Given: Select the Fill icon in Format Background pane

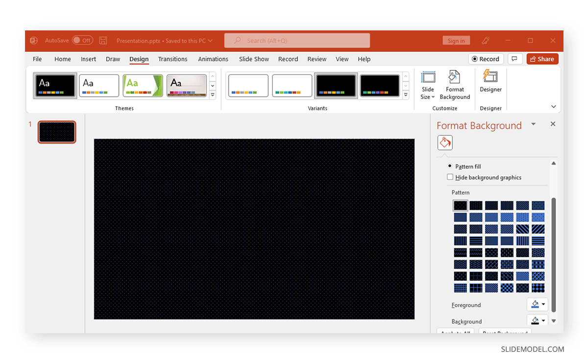Looking at the screenshot, I should pyautogui.click(x=444, y=143).
